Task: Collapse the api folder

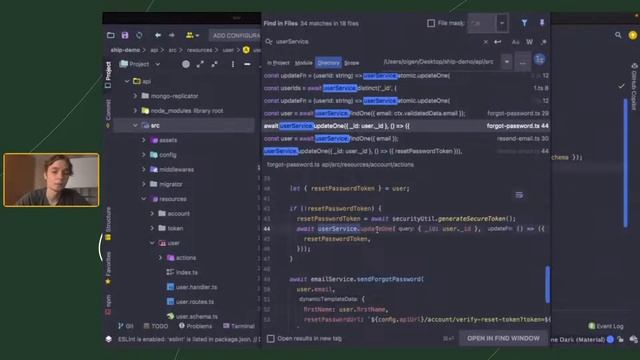Action: pyautogui.click(x=127, y=81)
